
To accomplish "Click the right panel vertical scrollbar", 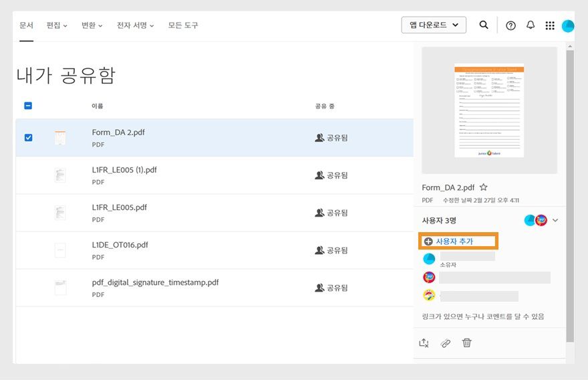I will 570,195.
